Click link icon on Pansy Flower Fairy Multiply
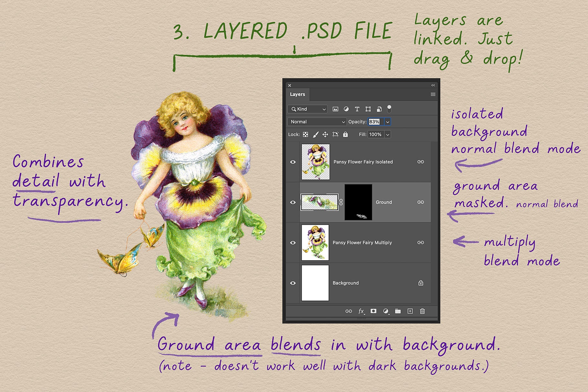The width and height of the screenshot is (588, 392). [x=421, y=242]
